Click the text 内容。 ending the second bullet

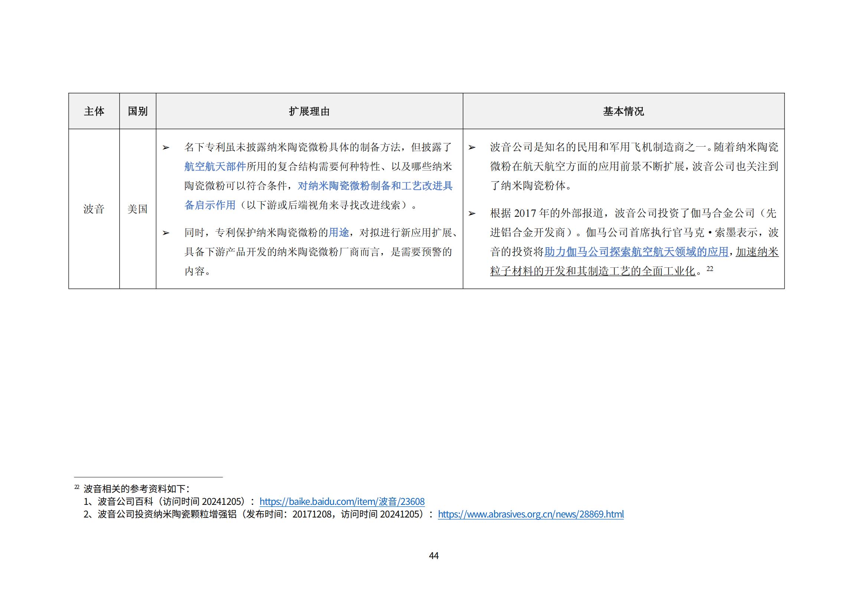198,271
